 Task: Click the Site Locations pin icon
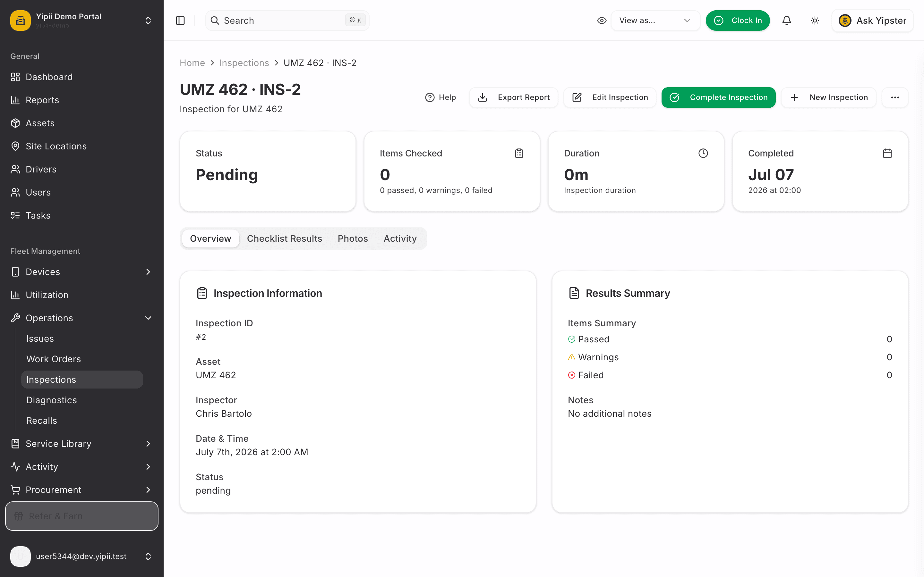point(15,146)
